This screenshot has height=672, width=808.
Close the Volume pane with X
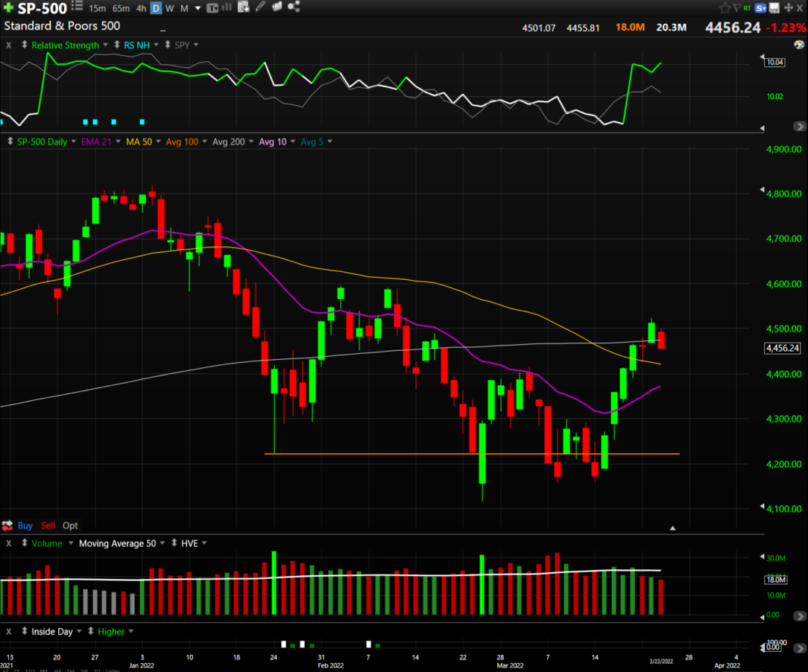9,543
